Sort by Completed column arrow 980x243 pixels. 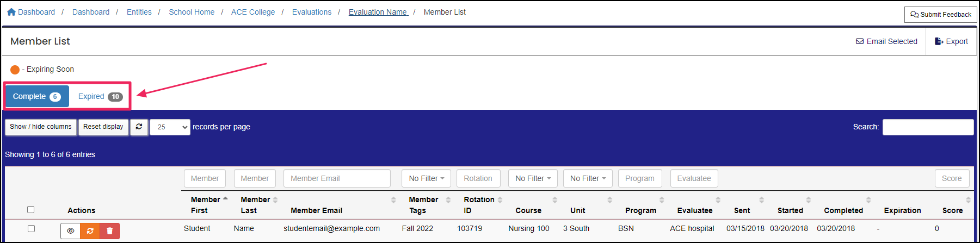pyautogui.click(x=868, y=200)
